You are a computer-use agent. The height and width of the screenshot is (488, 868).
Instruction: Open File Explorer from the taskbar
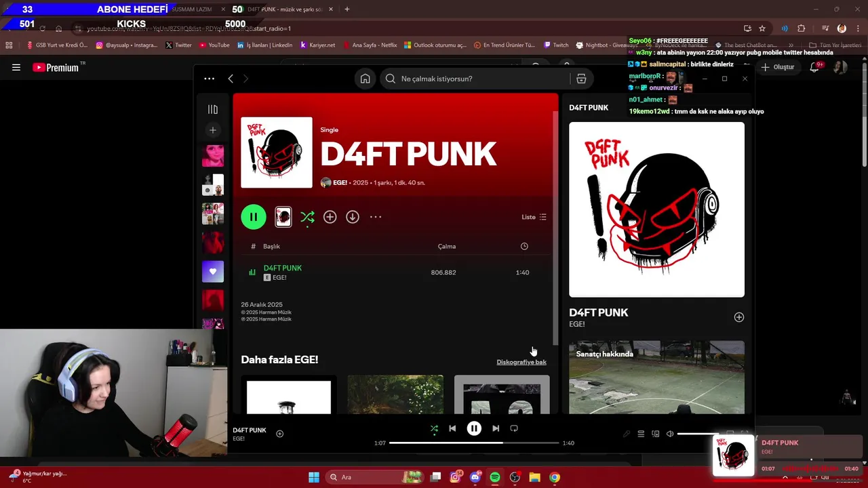534,477
